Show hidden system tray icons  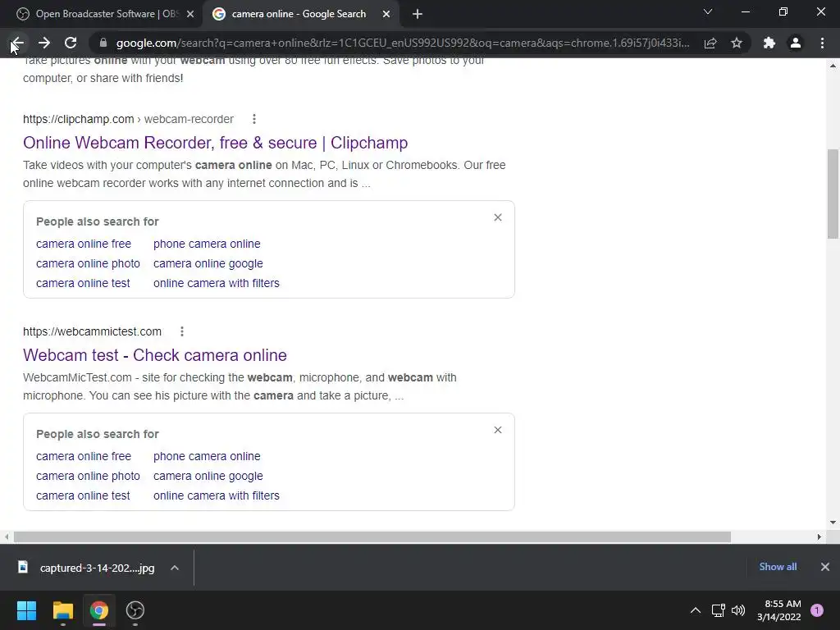(696, 610)
